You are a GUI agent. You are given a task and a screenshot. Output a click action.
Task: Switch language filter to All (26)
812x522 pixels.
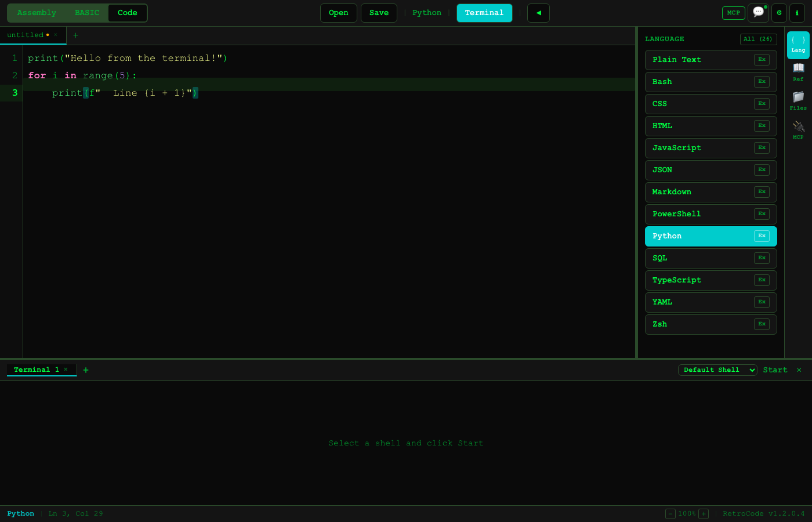pos(758,39)
